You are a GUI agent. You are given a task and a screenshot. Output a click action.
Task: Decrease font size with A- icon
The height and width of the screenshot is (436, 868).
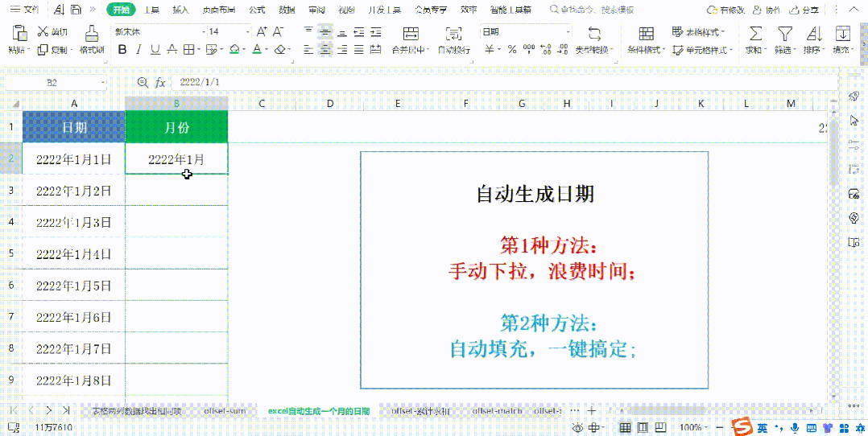(279, 31)
